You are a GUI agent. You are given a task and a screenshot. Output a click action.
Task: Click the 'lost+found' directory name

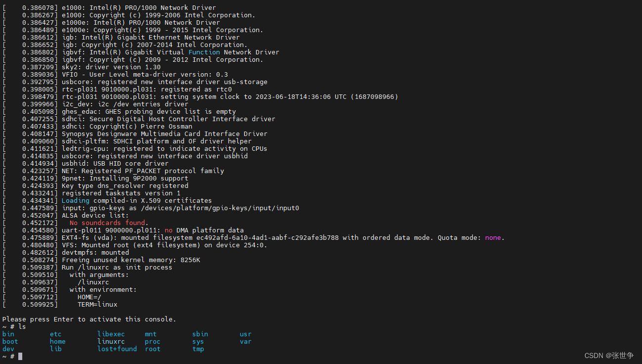click(x=117, y=349)
